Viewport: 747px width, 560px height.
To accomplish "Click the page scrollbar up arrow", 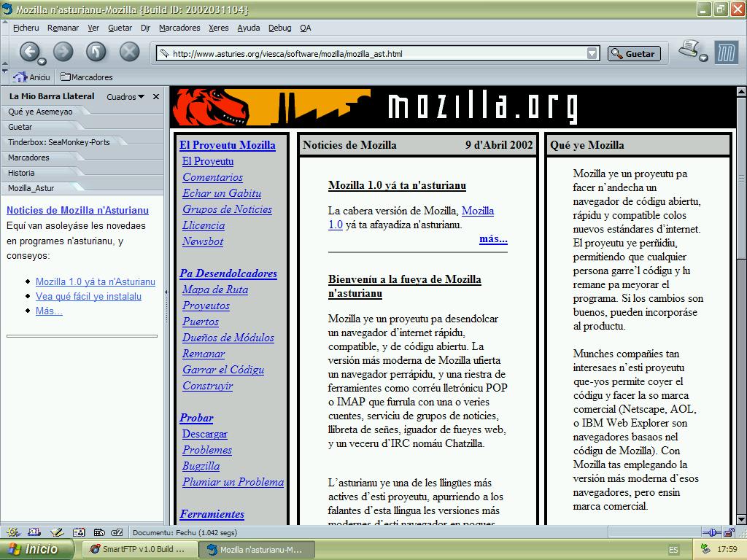I will click(741, 91).
